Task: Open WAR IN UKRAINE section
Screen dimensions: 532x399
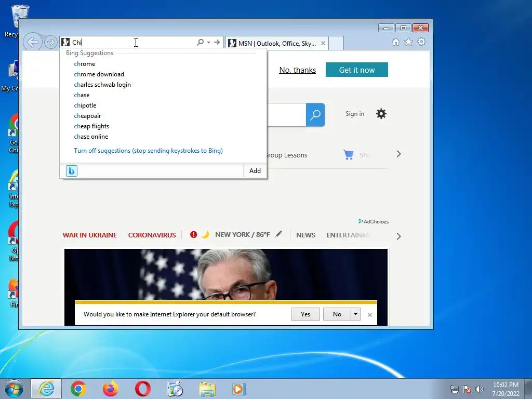Action: tap(90, 235)
